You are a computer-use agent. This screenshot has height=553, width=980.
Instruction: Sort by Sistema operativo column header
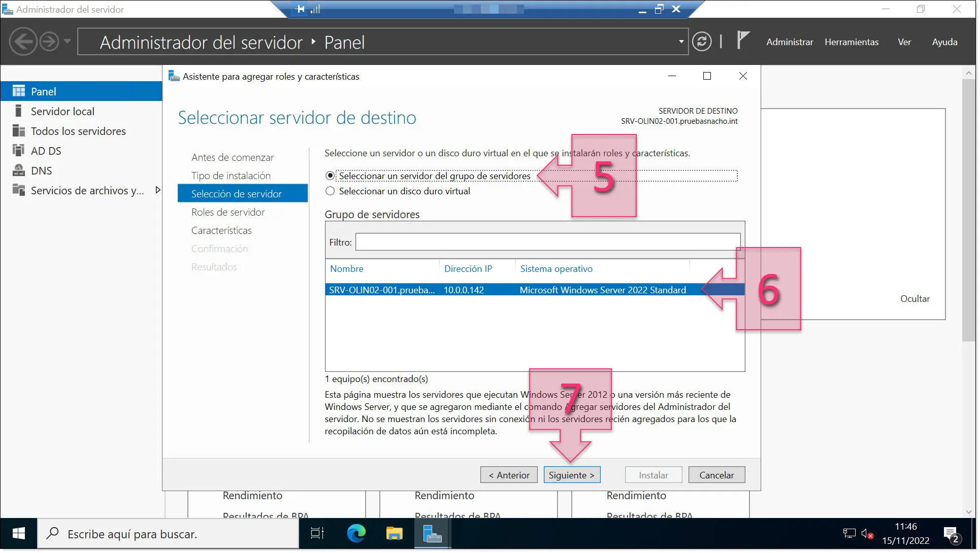(556, 269)
